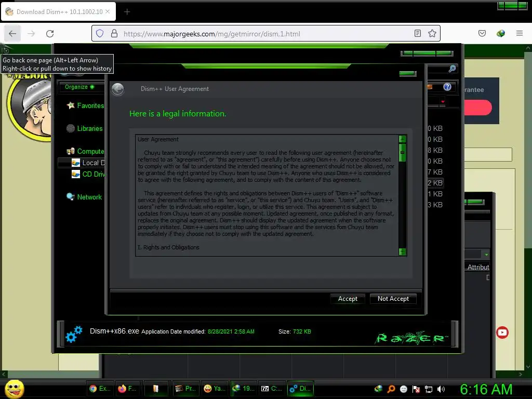Click the globe extension icon in Firefox toolbar
Viewport: 532px width, 399px height.
(500, 33)
